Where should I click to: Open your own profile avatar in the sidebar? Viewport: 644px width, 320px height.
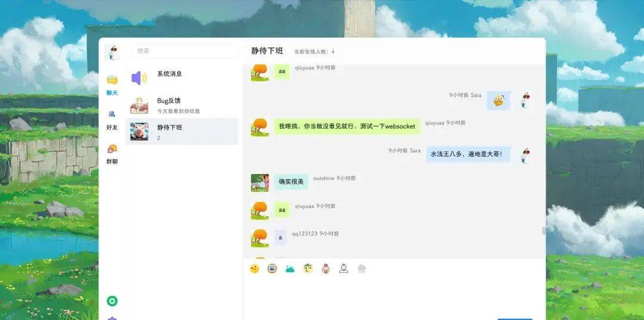pyautogui.click(x=112, y=52)
